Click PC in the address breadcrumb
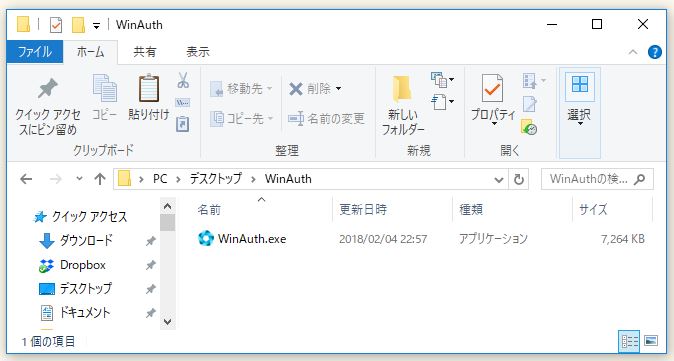 pyautogui.click(x=160, y=179)
